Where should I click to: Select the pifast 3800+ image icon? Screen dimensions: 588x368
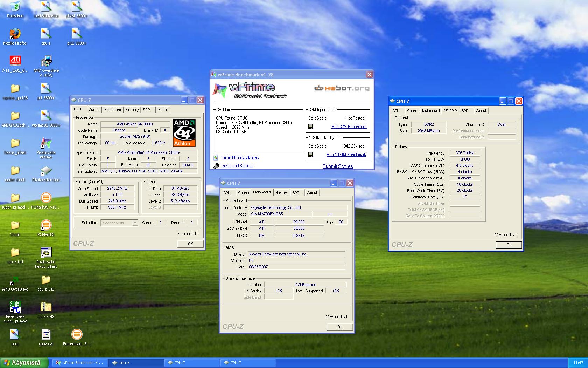click(77, 6)
